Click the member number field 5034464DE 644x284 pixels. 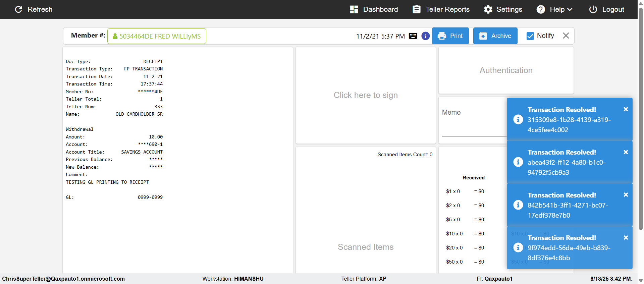point(157,36)
